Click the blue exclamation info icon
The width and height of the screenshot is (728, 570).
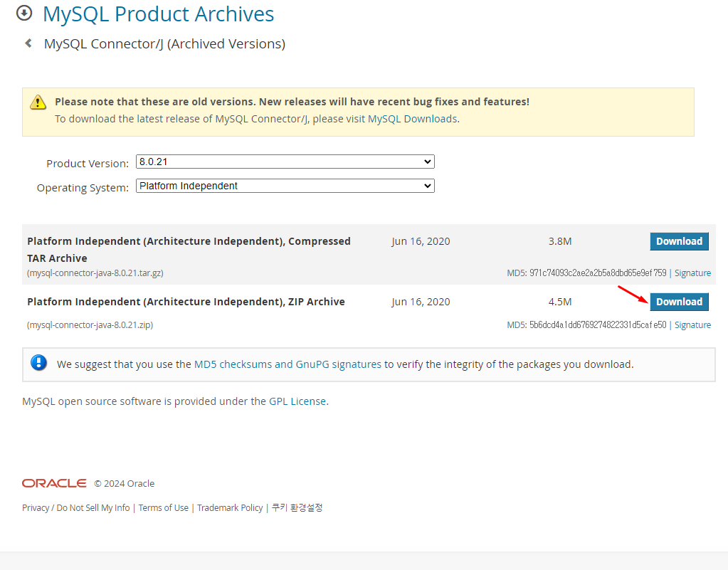point(39,362)
